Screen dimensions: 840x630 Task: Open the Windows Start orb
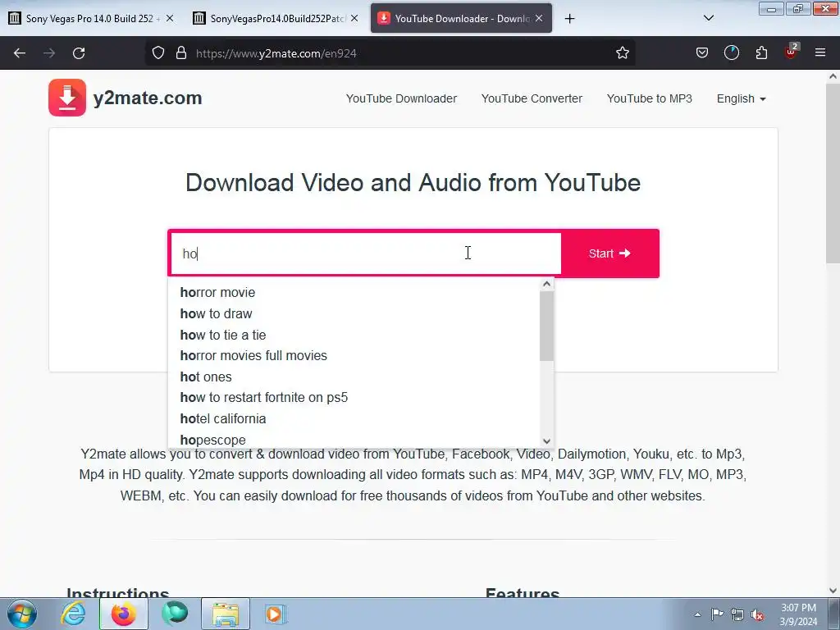(x=22, y=614)
